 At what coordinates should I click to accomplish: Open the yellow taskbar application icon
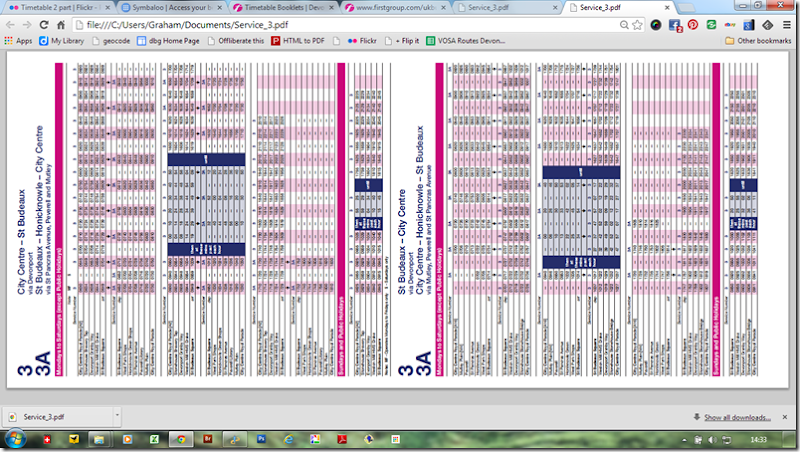[74, 439]
